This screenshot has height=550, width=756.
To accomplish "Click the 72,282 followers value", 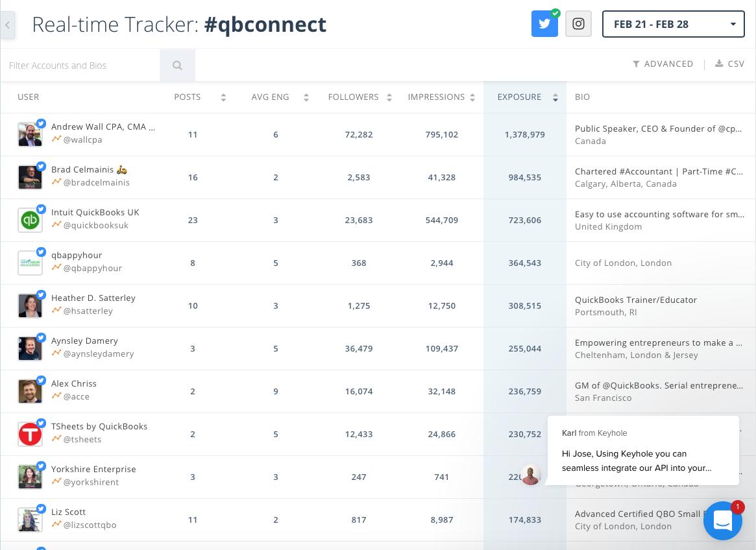I will point(359,134).
